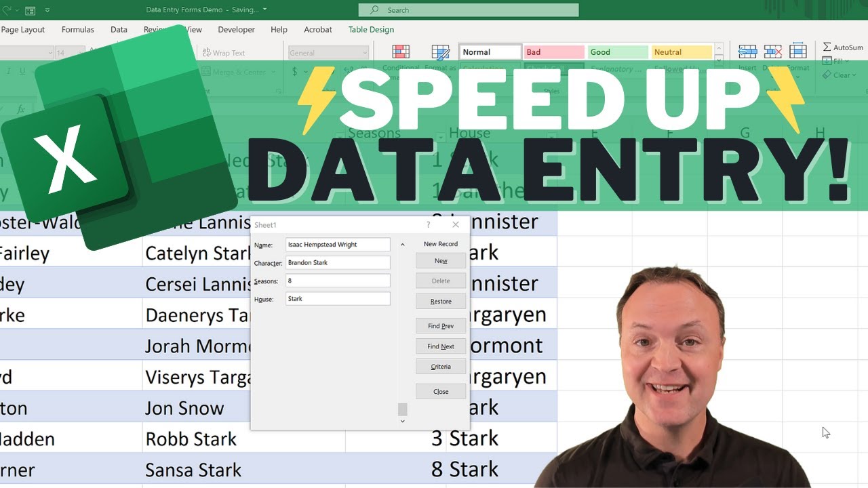This screenshot has height=488, width=868.
Task: Click the Character field showing Brandon Stark
Action: pos(338,262)
